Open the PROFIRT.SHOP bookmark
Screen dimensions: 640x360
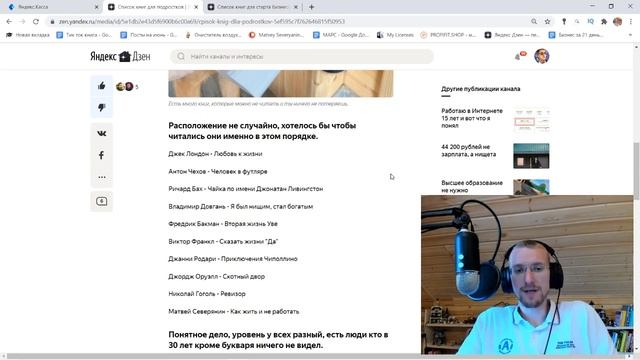[x=449, y=35]
